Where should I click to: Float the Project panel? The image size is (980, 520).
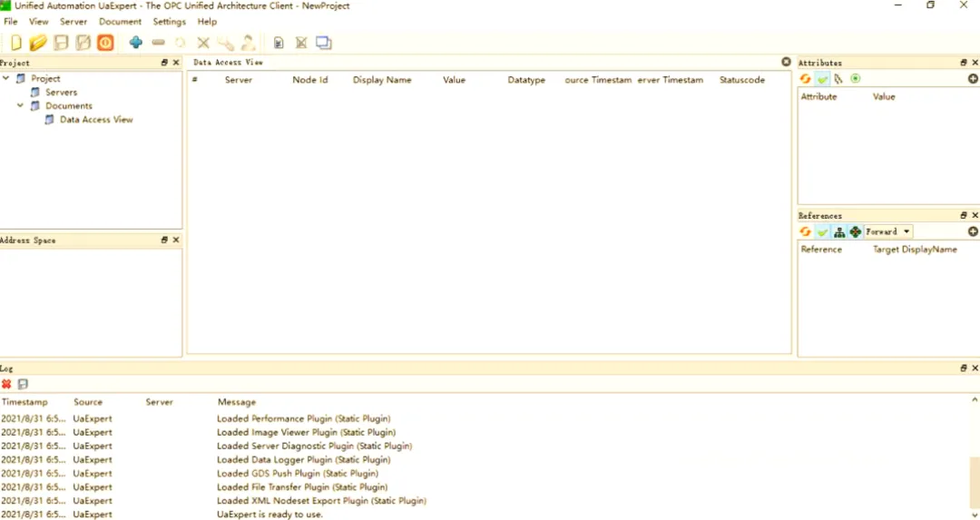point(164,63)
